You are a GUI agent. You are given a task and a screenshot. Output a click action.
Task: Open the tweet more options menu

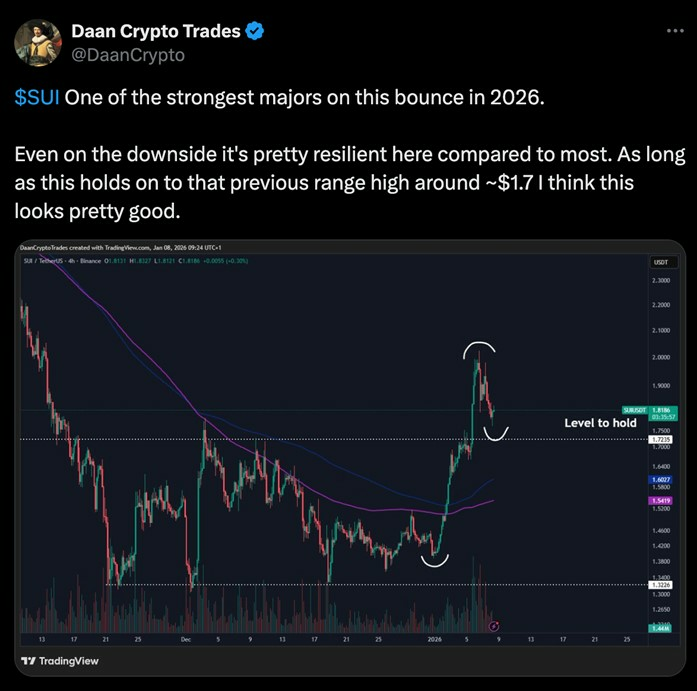(x=676, y=31)
